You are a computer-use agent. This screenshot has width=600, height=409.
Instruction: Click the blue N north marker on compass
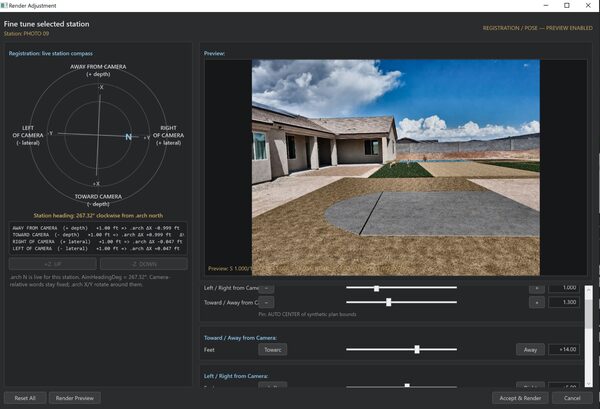tap(129, 137)
